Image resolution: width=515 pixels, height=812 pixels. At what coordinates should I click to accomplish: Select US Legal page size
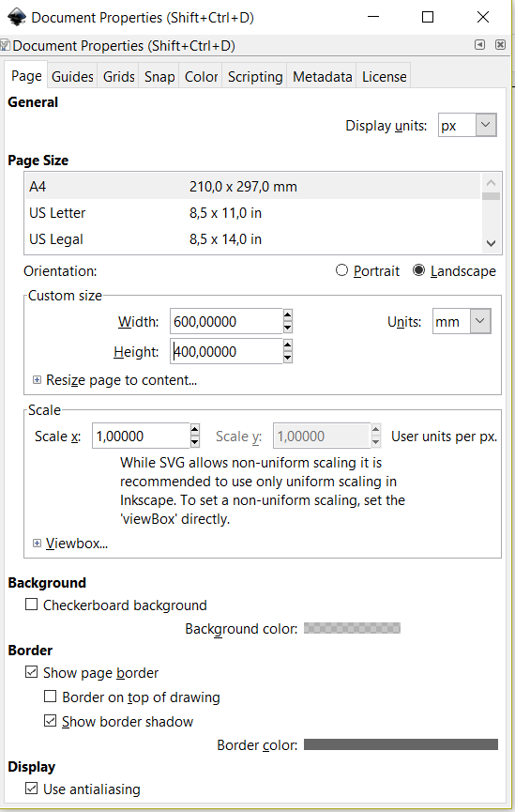pos(252,239)
